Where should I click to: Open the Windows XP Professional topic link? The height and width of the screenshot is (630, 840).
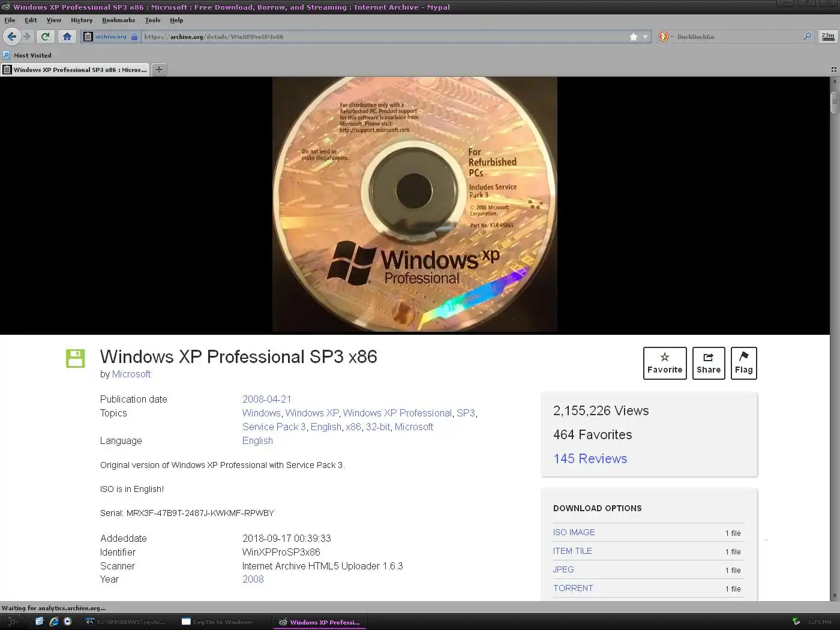click(x=397, y=413)
